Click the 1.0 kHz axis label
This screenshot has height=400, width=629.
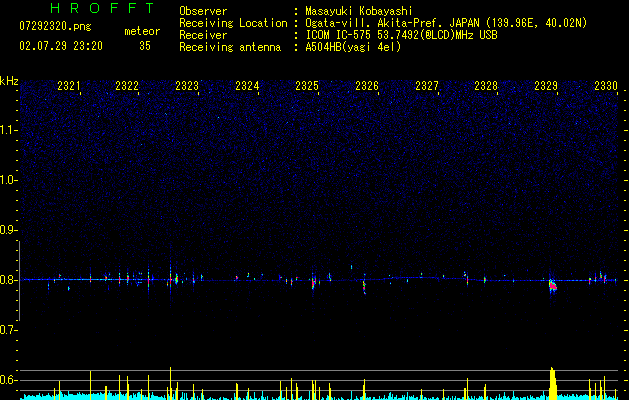(9, 180)
